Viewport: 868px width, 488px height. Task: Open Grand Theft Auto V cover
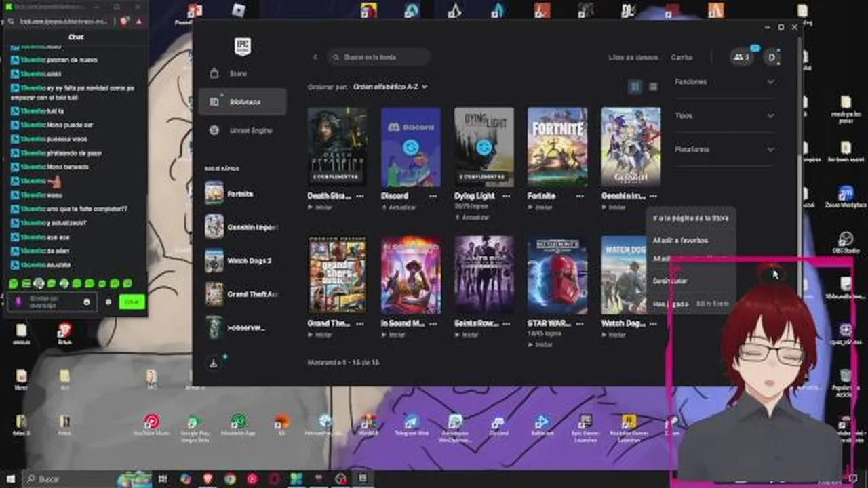point(337,274)
